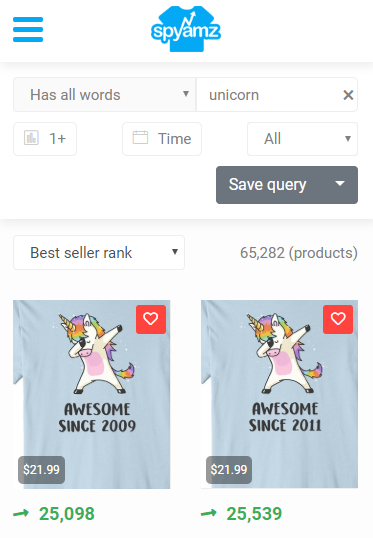
Task: Click the 25,539 rank number
Action: pyautogui.click(x=254, y=514)
